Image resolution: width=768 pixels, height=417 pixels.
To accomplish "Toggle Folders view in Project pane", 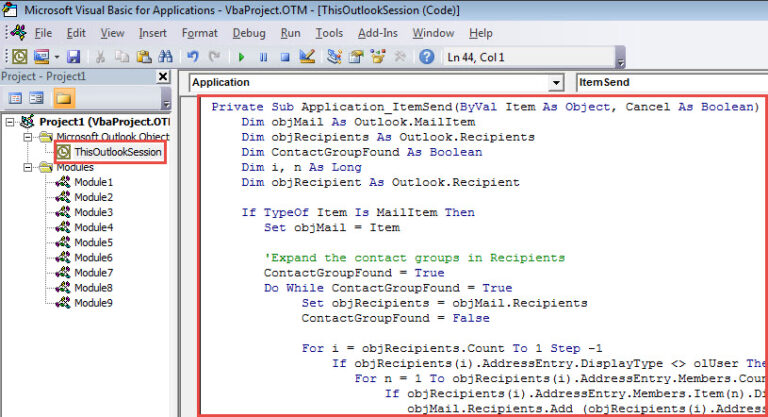I will (64, 98).
